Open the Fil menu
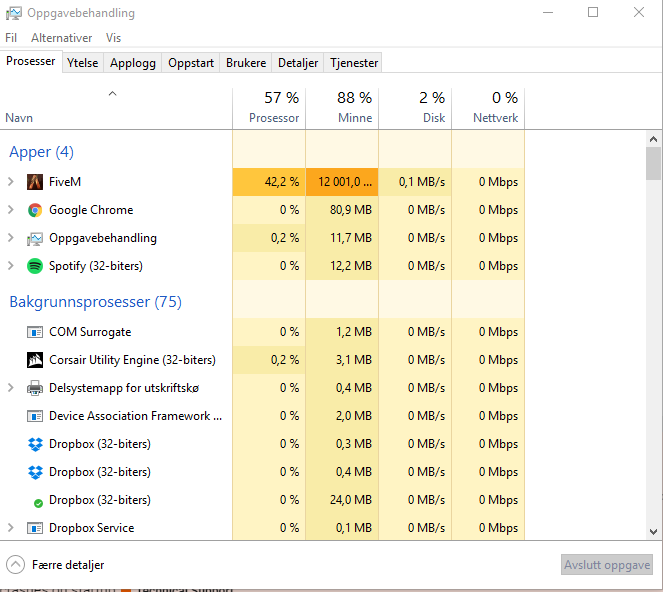 [11, 38]
